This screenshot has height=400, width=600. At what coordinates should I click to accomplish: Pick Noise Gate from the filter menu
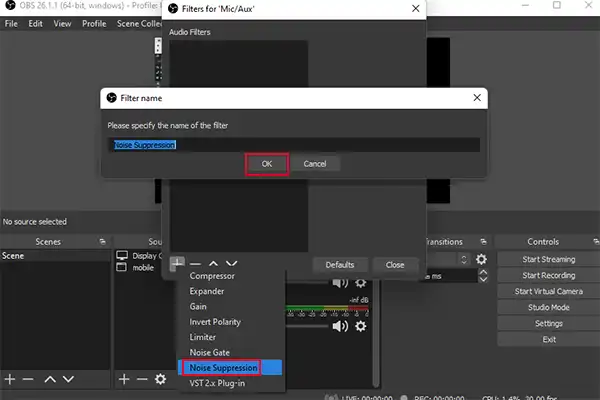(x=210, y=353)
